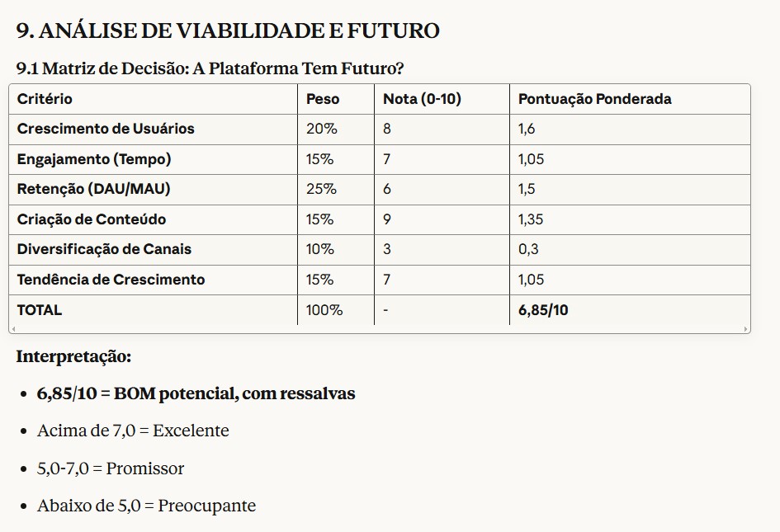Click the "Peso" column header

323,99
